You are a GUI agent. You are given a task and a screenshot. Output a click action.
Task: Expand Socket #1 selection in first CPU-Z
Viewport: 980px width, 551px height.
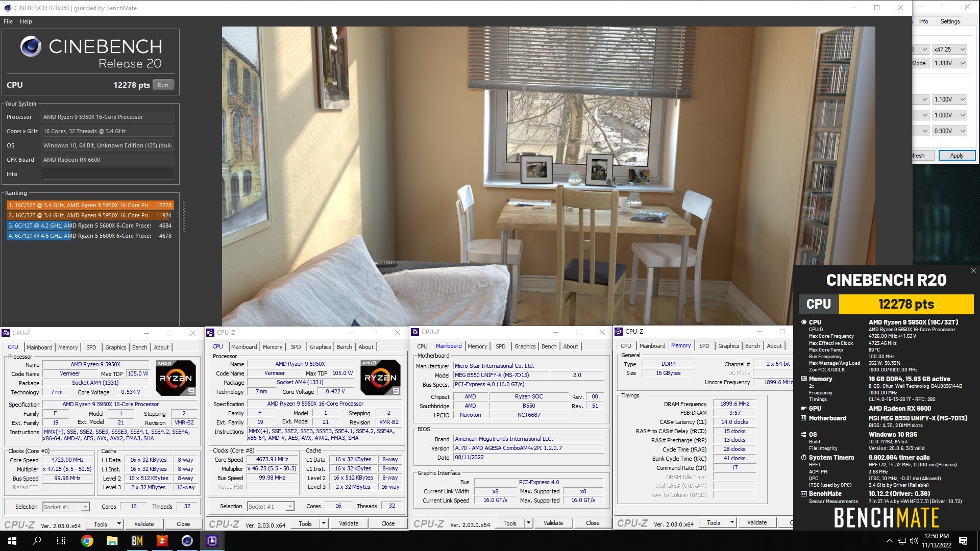[85, 507]
